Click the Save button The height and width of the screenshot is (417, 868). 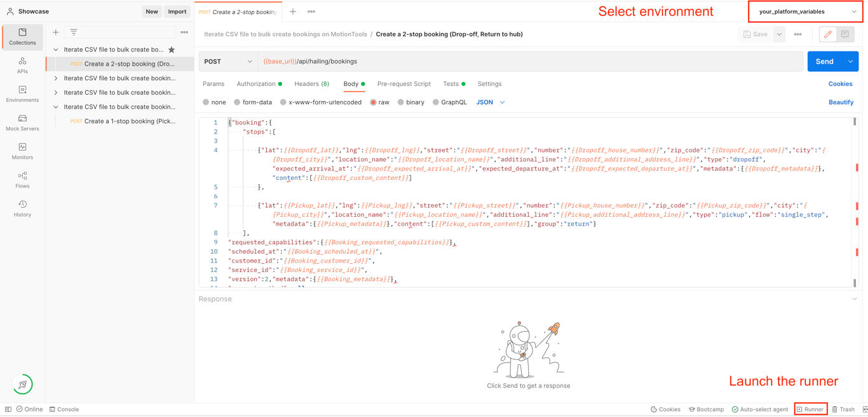point(756,34)
